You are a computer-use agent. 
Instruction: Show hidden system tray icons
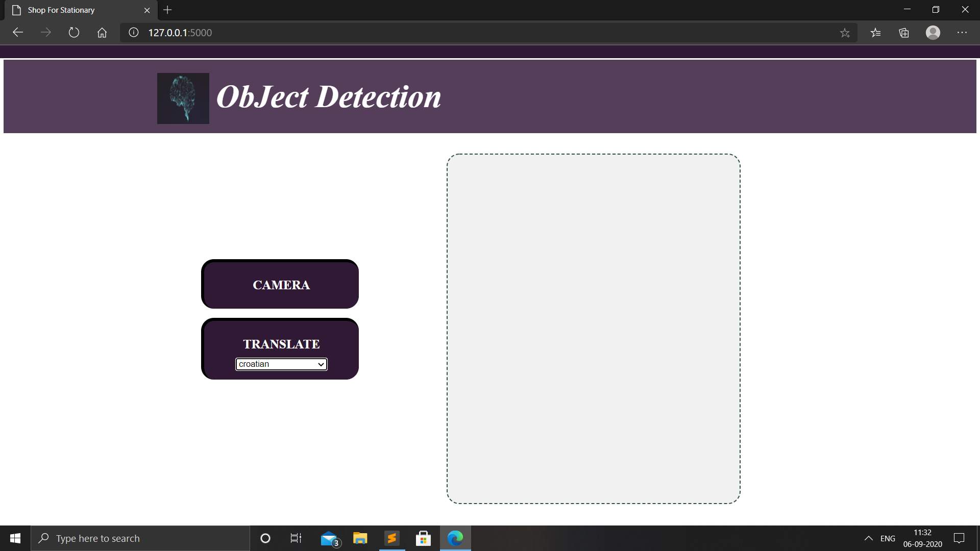click(x=868, y=538)
